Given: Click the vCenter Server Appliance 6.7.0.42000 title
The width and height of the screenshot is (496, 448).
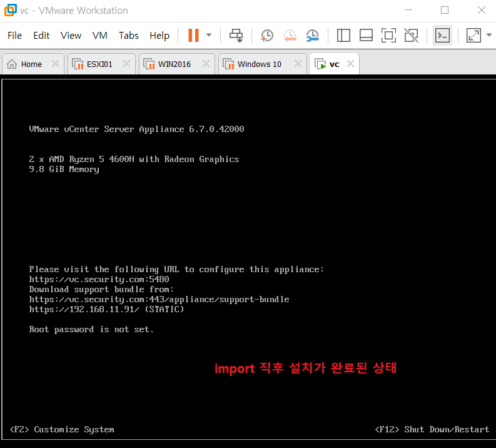Looking at the screenshot, I should [x=136, y=129].
